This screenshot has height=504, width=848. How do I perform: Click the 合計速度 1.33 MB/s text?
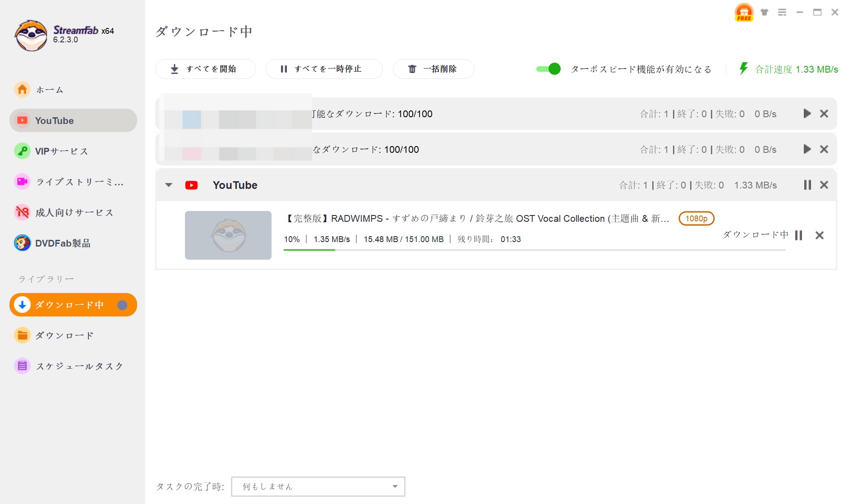click(x=797, y=69)
